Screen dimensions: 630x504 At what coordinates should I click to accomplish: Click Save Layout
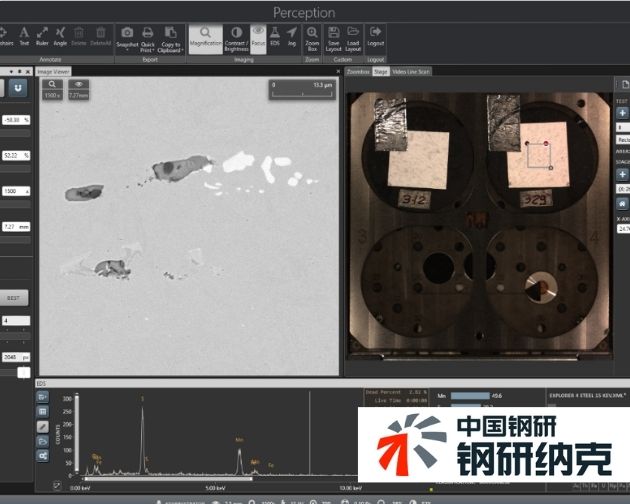click(333, 39)
